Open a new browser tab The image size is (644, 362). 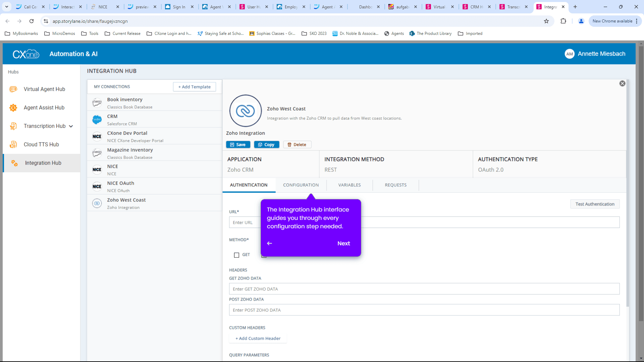(x=575, y=7)
